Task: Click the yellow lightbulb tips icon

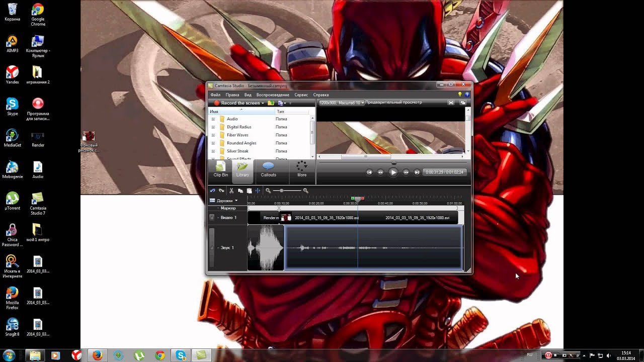Action: 459,95
